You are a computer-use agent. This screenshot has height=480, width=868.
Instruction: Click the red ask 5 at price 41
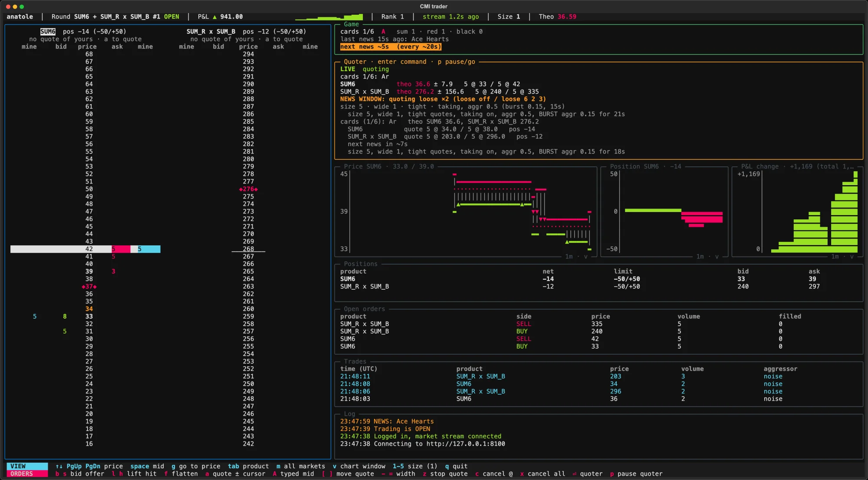coord(113,256)
